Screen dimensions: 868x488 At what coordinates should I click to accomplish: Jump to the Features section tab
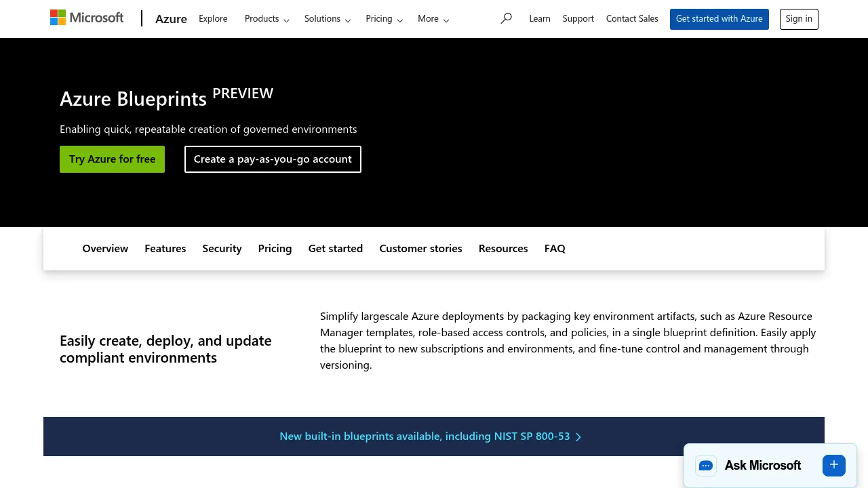click(x=165, y=249)
